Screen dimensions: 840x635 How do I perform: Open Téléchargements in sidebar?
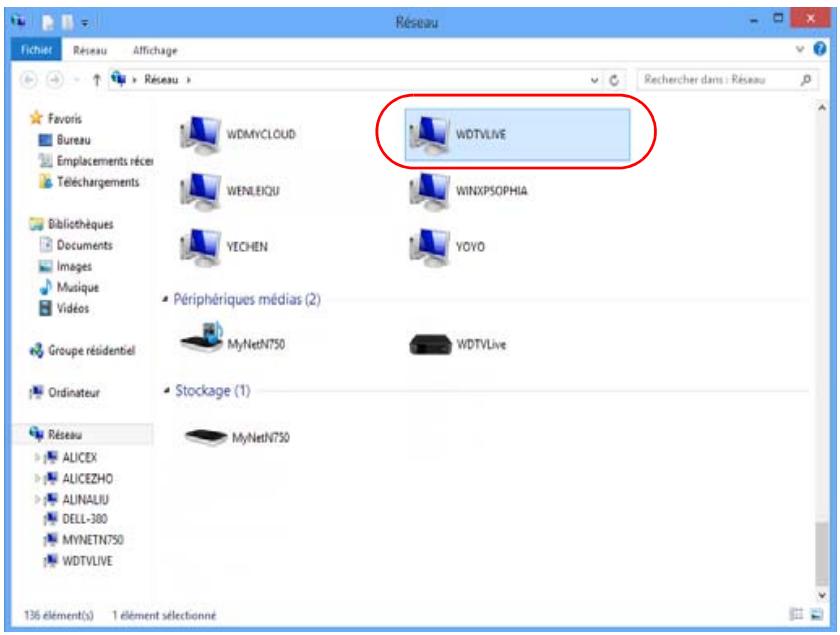[98, 182]
